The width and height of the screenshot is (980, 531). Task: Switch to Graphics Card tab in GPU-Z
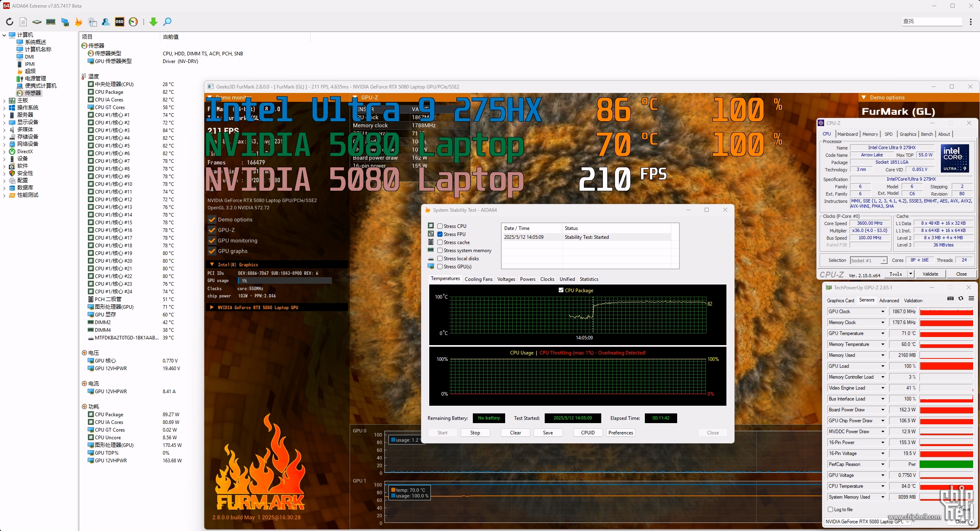(x=840, y=301)
